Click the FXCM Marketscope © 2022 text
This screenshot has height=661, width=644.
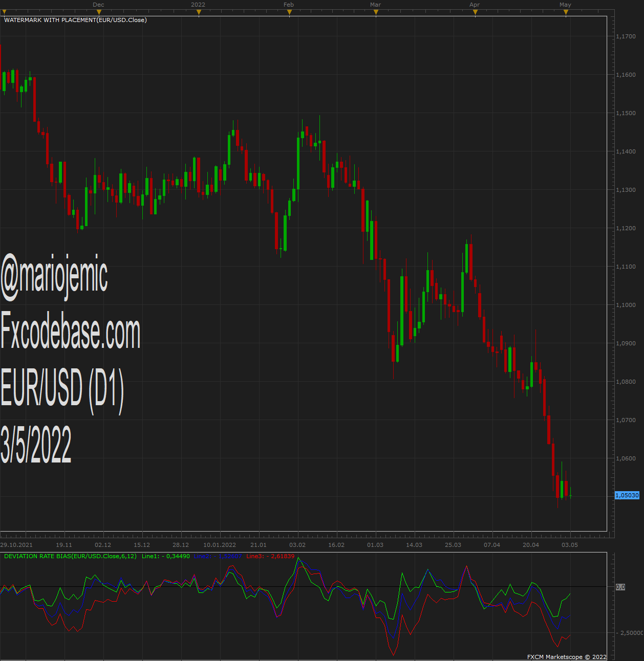click(567, 657)
